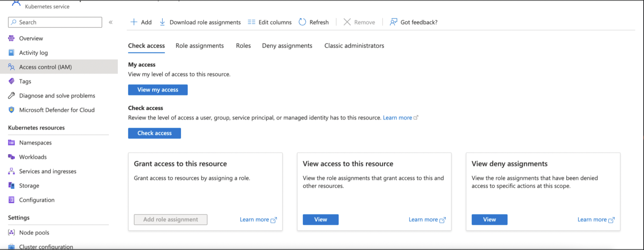Click the View deny assignments card heading
644x250 pixels.
coord(509,163)
